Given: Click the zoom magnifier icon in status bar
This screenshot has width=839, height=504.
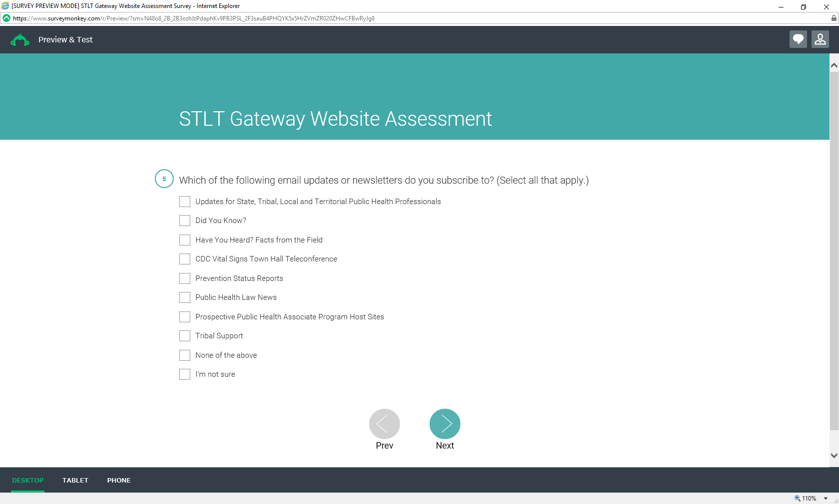Looking at the screenshot, I should (798, 498).
